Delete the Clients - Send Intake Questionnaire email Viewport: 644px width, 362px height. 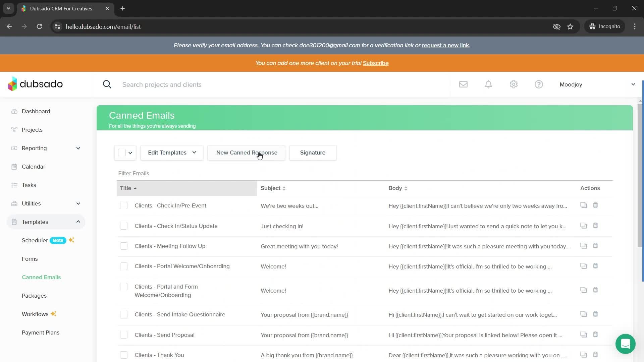tap(595, 314)
